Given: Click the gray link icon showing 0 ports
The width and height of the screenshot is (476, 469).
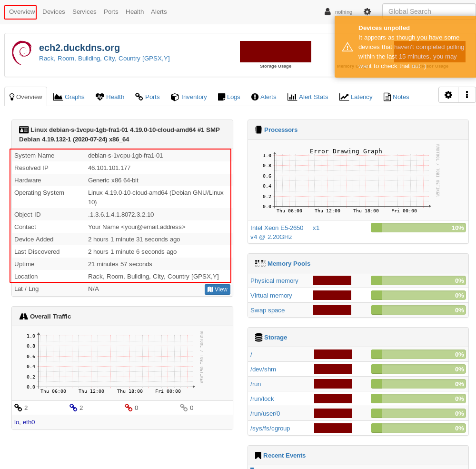Looking at the screenshot, I should pyautogui.click(x=184, y=408).
